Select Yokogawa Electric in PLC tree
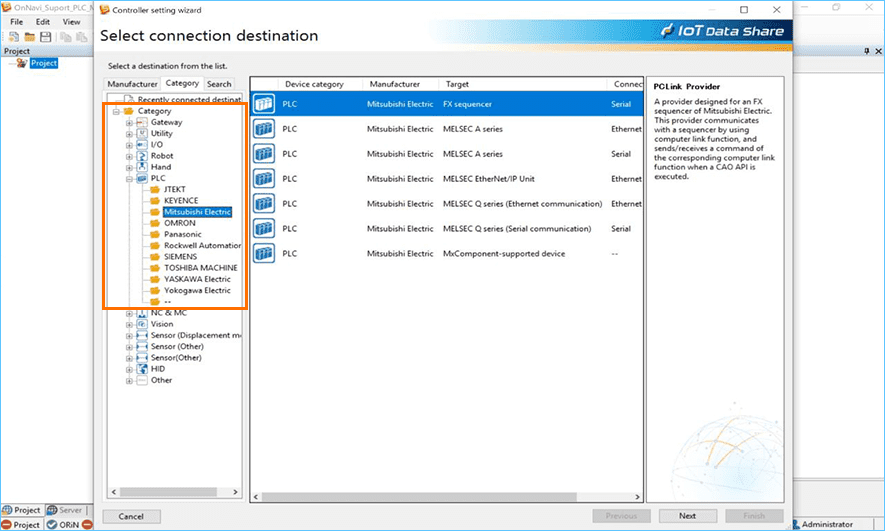This screenshot has height=531, width=885. coord(198,291)
